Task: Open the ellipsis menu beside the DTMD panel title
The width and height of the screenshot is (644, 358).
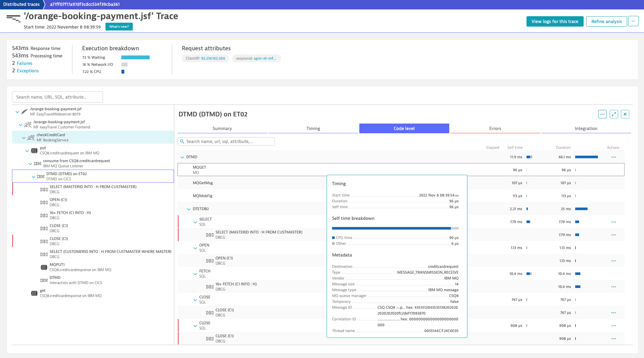Action: click(602, 114)
